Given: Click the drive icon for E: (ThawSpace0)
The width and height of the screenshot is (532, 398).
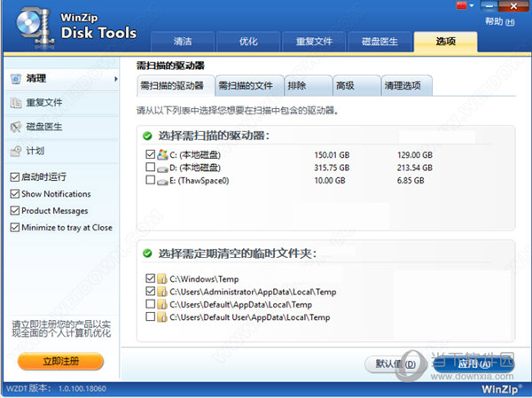Looking at the screenshot, I should (163, 181).
